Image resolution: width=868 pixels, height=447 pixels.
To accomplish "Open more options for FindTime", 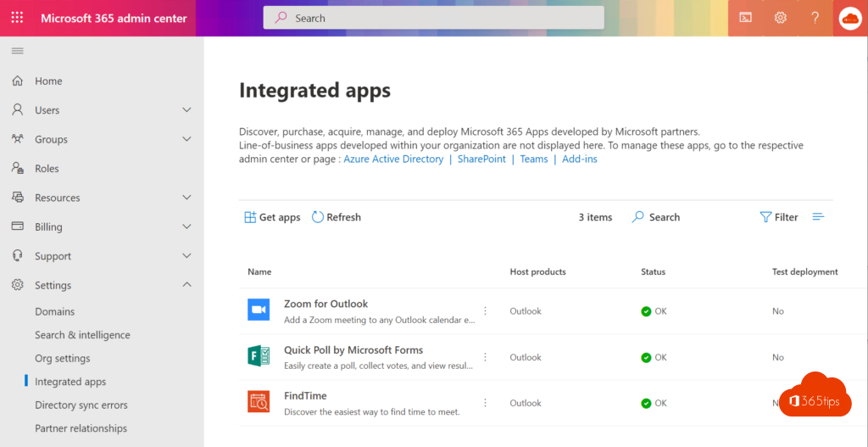I will click(486, 403).
